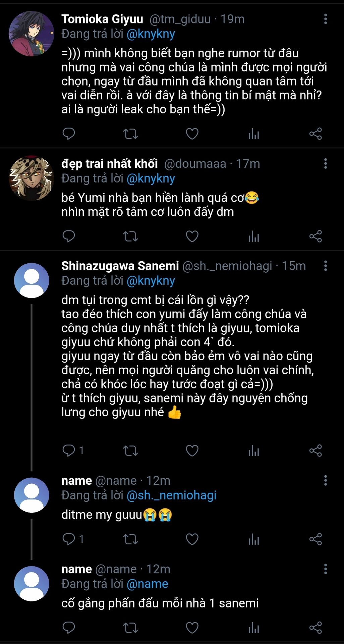Viewport: 344px width, 644px height.
Task: Open more options on @doumaaa's tweet
Action: [x=325, y=164]
